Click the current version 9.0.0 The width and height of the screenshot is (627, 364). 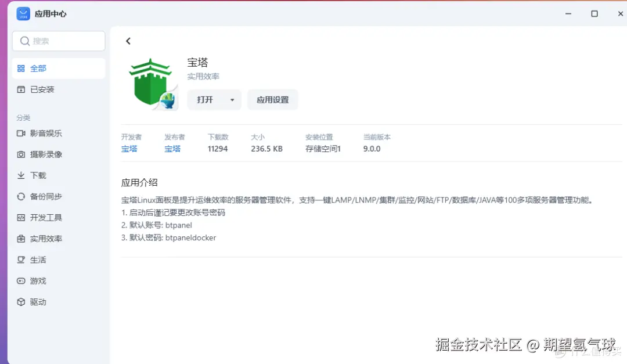[372, 149]
